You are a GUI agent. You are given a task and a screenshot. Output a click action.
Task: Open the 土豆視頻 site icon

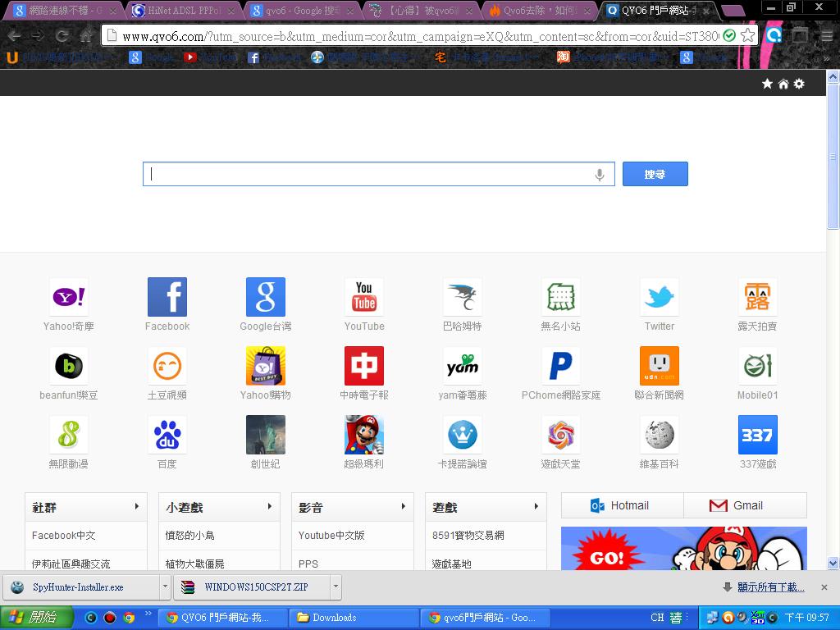[x=167, y=366]
